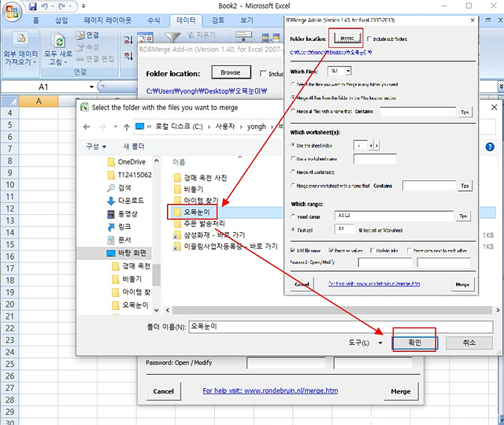Click the Sort ascending icon
The height and width of the screenshot is (425, 504).
(x=128, y=39)
